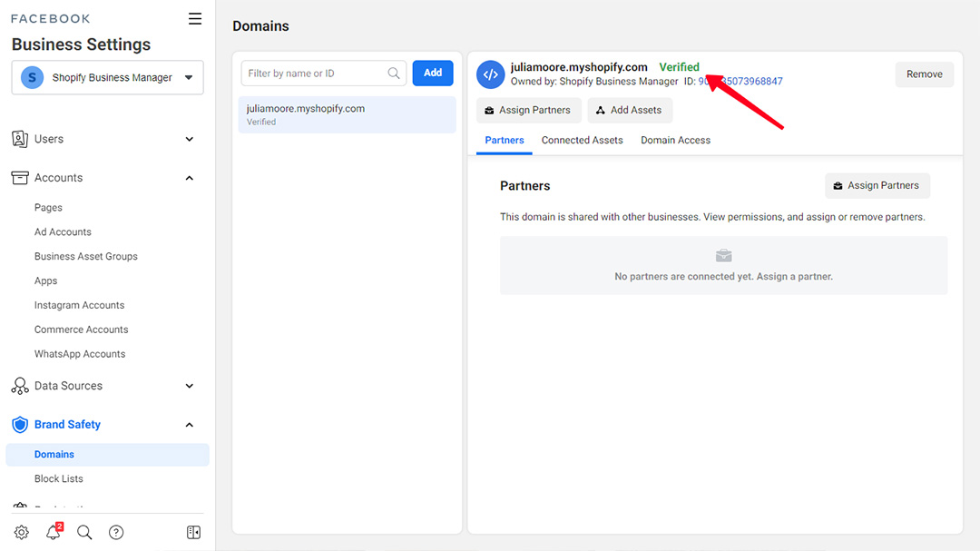Click the domain ID number link
This screenshot has height=551, width=980.
740,82
